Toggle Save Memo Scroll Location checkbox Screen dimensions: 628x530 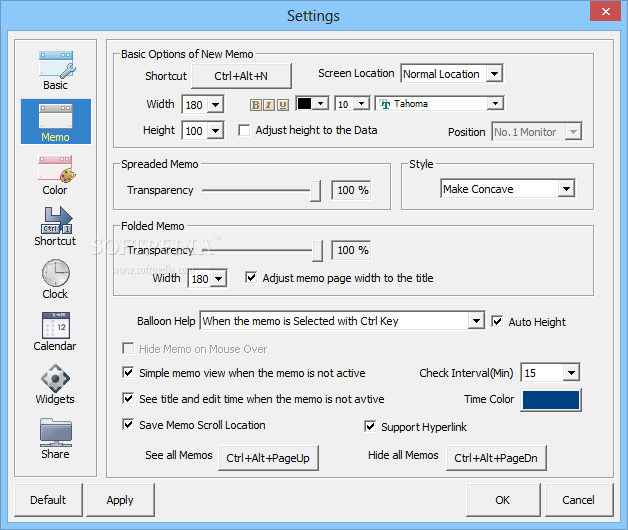coord(128,424)
